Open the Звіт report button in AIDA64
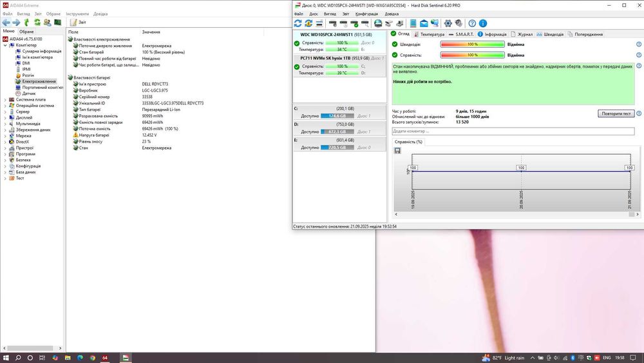 [78, 22]
